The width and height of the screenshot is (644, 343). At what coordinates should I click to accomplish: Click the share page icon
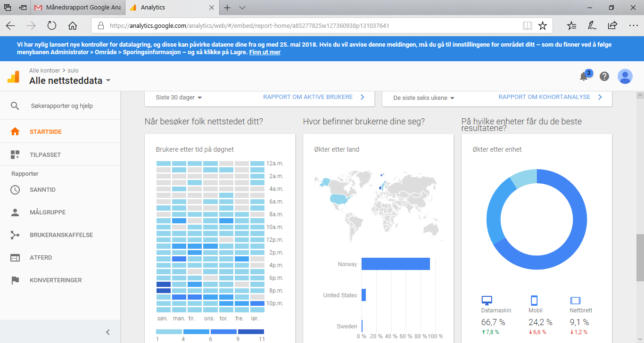(613, 25)
